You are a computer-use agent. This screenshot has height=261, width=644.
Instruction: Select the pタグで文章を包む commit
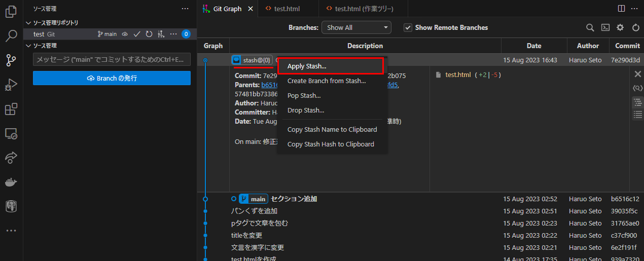click(420, 223)
